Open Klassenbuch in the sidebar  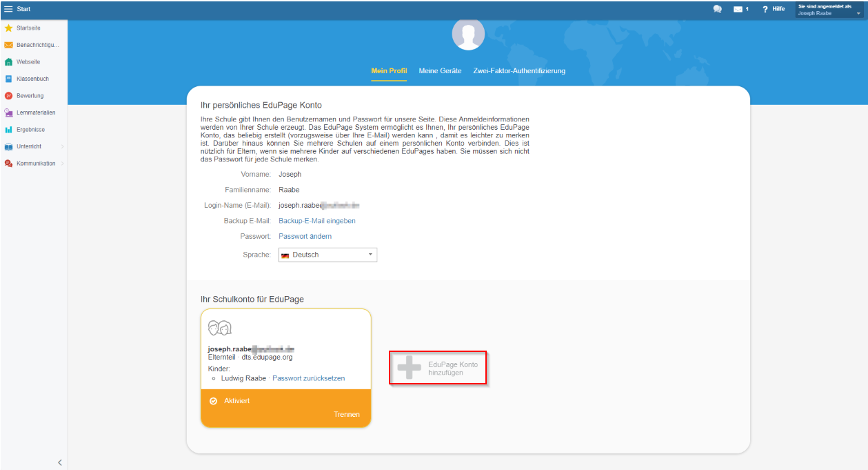coord(34,79)
